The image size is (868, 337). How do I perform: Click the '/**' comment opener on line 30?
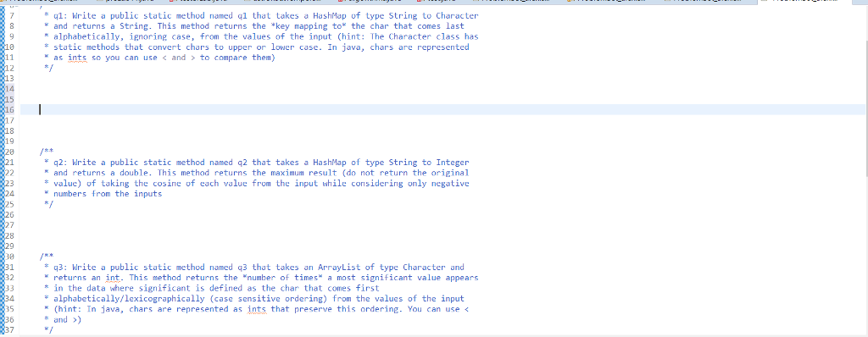pyautogui.click(x=47, y=257)
